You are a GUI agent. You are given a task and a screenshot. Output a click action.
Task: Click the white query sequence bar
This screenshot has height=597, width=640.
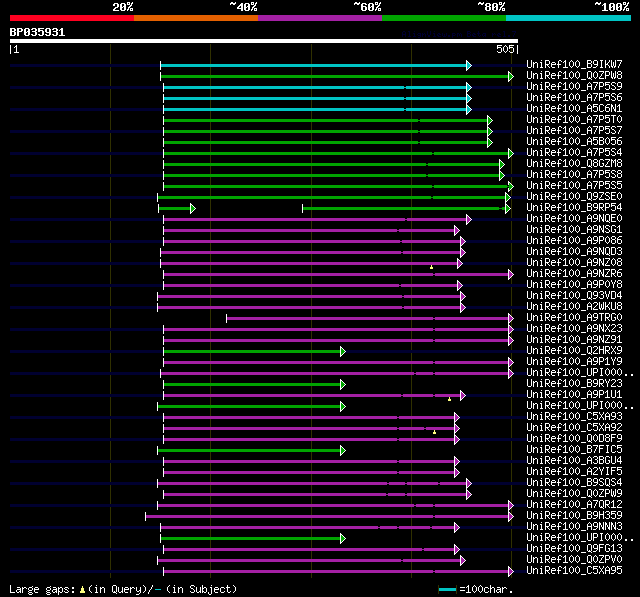pos(264,41)
